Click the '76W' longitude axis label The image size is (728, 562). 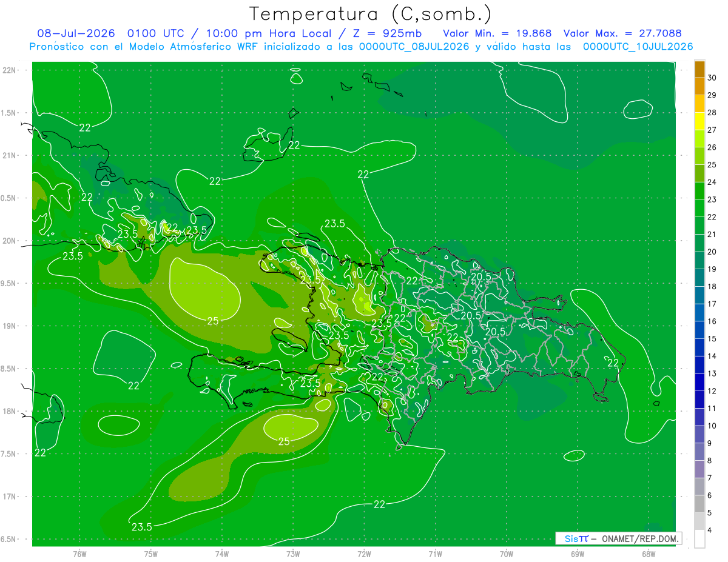(x=79, y=554)
